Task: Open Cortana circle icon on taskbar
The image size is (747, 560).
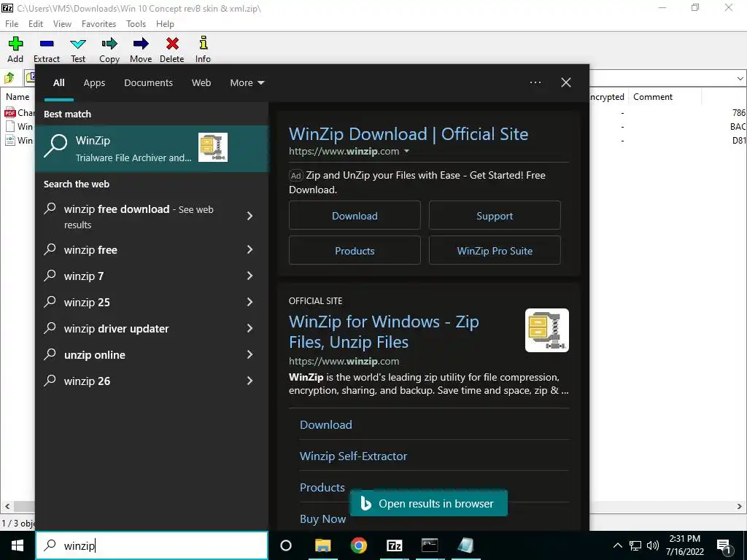Action: pos(286,545)
